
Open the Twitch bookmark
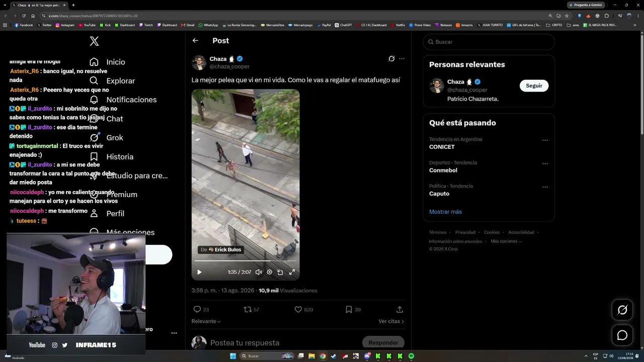tap(146, 25)
